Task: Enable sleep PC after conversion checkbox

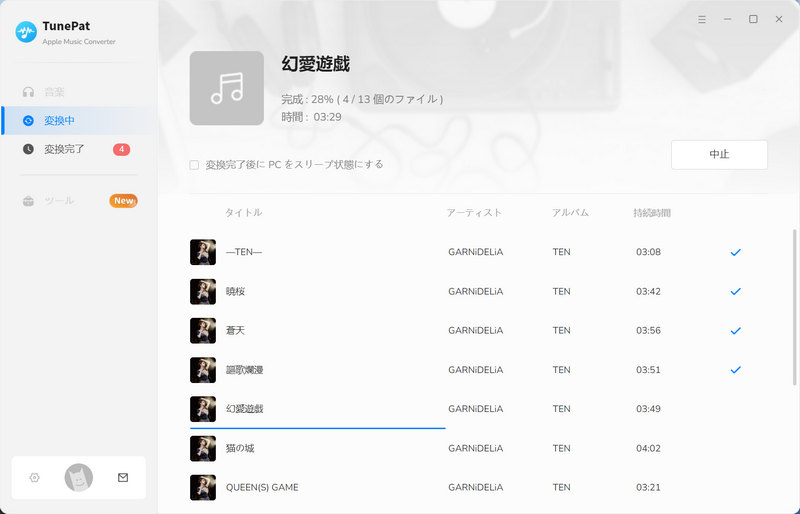Action: click(x=194, y=165)
